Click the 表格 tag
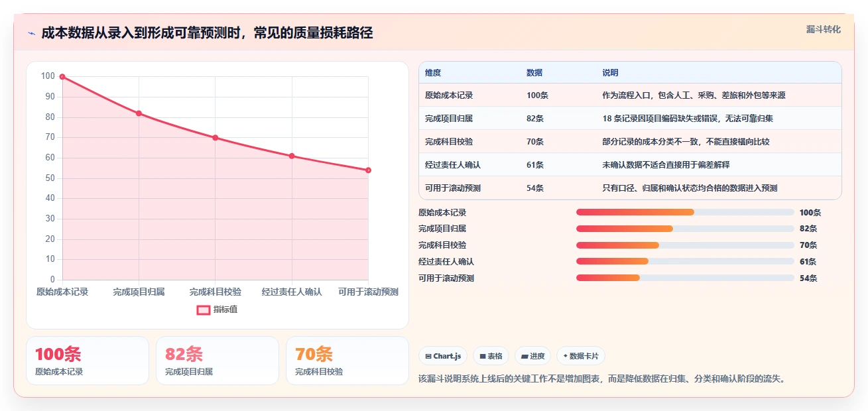868x411 pixels. point(491,356)
